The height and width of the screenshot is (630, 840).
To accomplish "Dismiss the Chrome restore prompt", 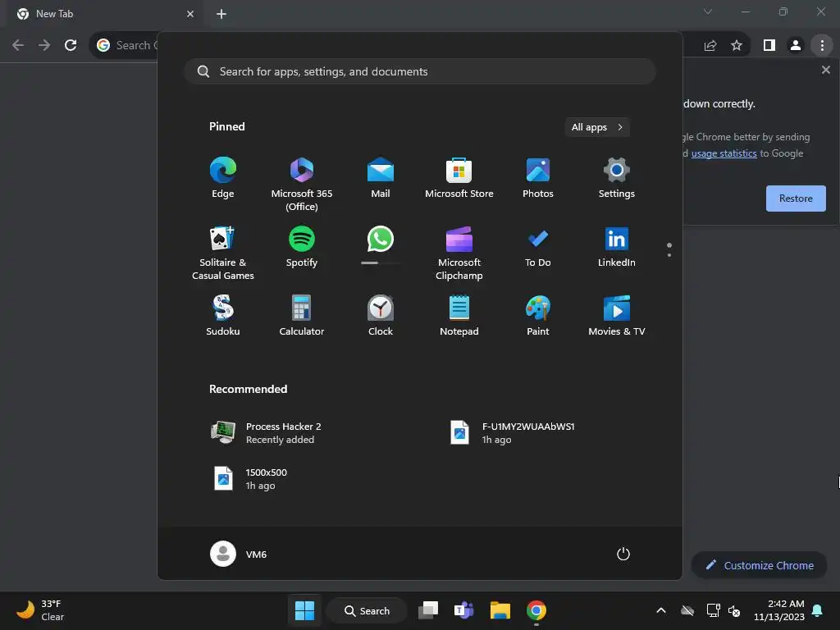I will 825,70.
